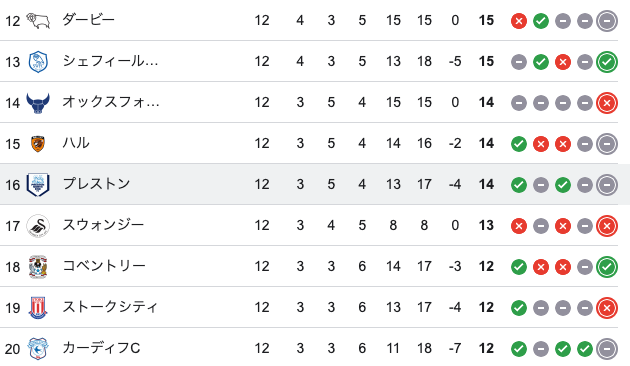The image size is (630, 366).
Task: Click the Swansea swan crest icon
Action: tap(38, 226)
